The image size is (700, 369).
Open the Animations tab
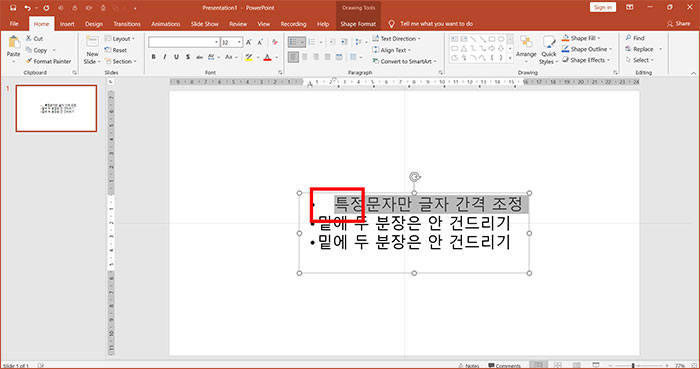[x=166, y=24]
